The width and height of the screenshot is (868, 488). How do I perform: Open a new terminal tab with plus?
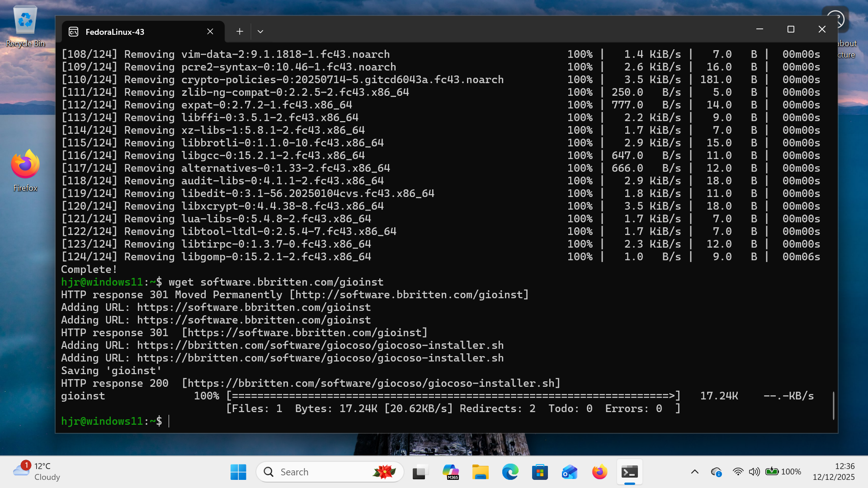[240, 31]
